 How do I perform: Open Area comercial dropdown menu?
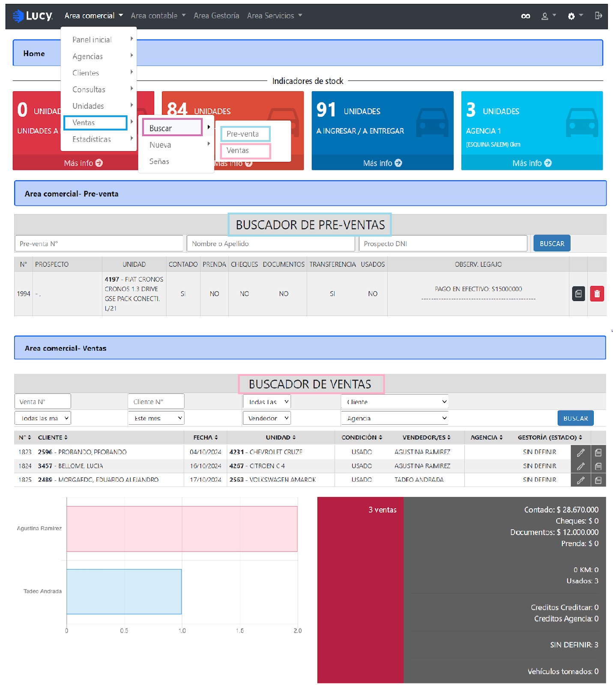93,16
